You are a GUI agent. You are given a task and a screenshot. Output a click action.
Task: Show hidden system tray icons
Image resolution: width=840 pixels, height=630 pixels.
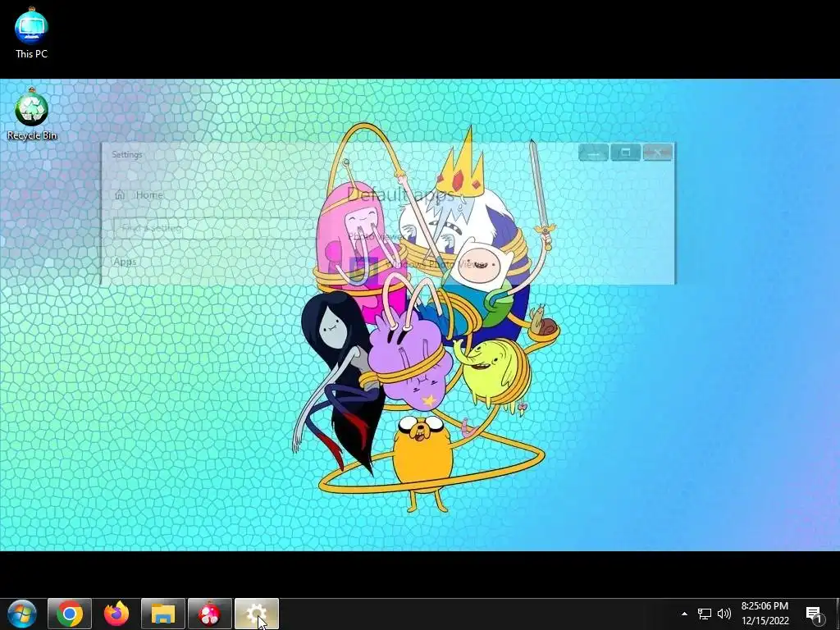tap(684, 614)
